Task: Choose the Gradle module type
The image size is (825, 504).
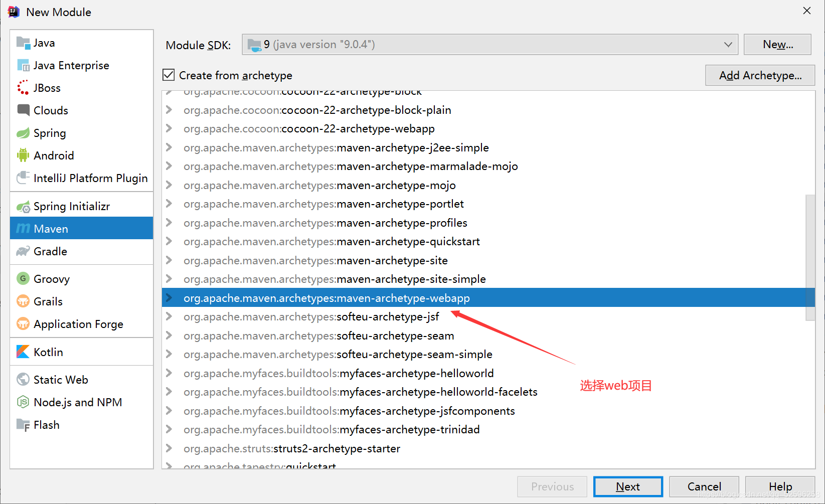Action: (x=81, y=251)
